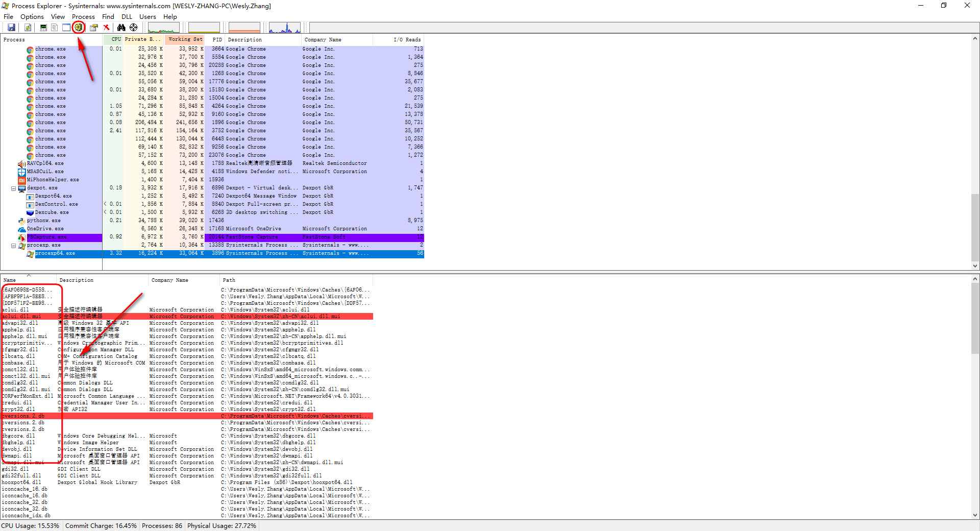Screen dimensions: 980x531
Task: Collapse the dexpot.exe tree node
Action: pos(14,188)
